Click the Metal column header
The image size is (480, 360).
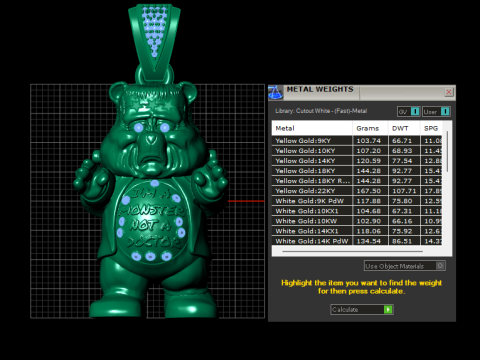point(312,128)
